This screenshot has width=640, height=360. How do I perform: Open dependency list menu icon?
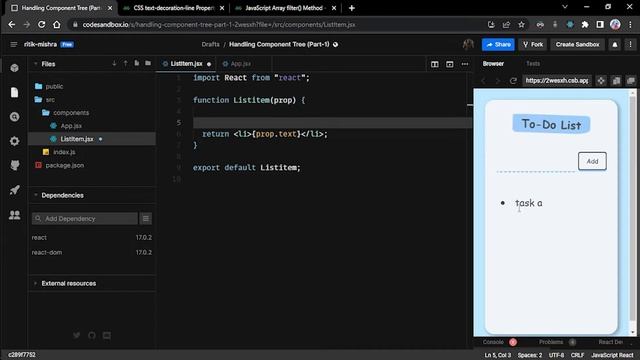click(146, 218)
